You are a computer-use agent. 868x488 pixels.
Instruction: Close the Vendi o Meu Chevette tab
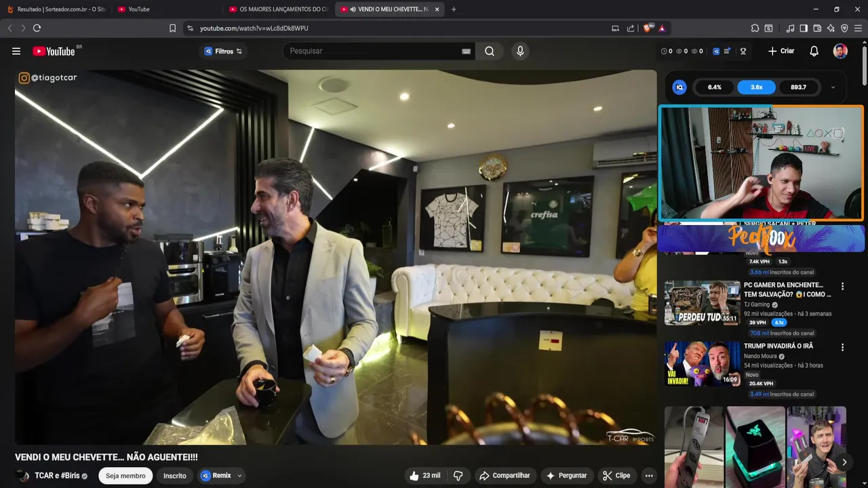pyautogui.click(x=437, y=9)
